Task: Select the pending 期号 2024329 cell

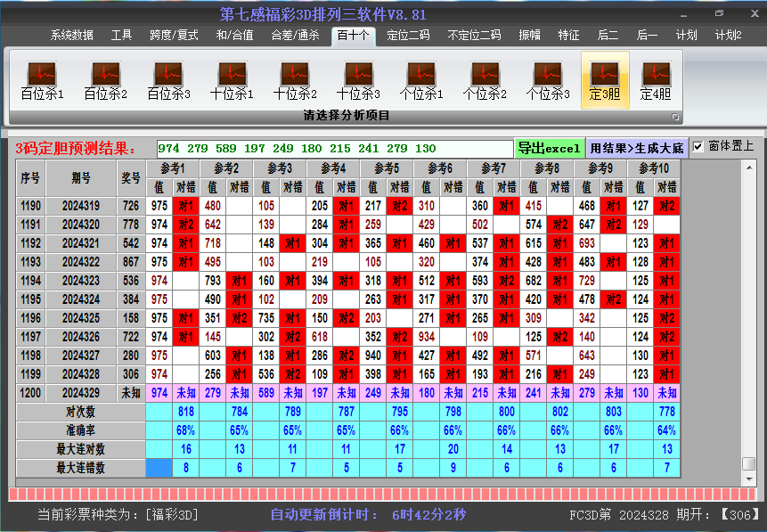Action: point(81,394)
